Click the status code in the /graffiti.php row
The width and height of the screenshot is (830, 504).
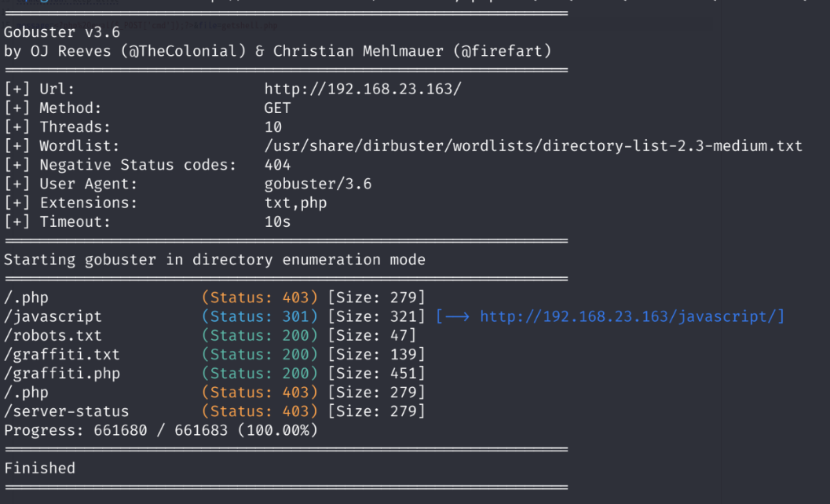point(259,374)
